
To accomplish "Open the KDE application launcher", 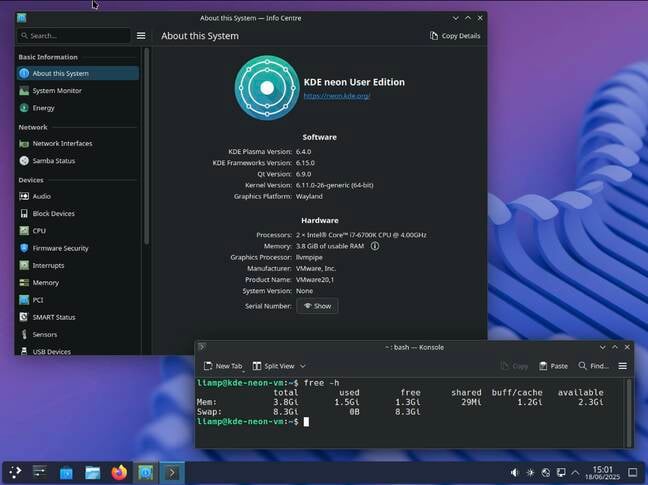I will (x=15, y=472).
